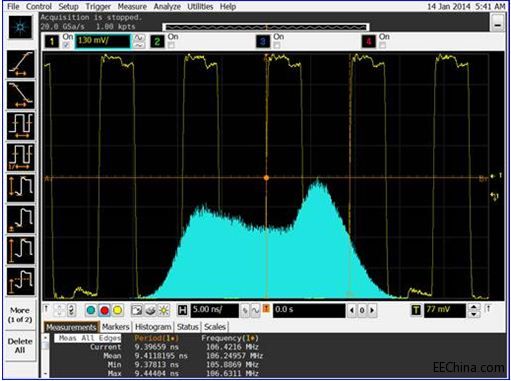Image resolution: width=511 pixels, height=381 pixels.
Task: Choose the frequency measurement icon
Action: [x=21, y=157]
